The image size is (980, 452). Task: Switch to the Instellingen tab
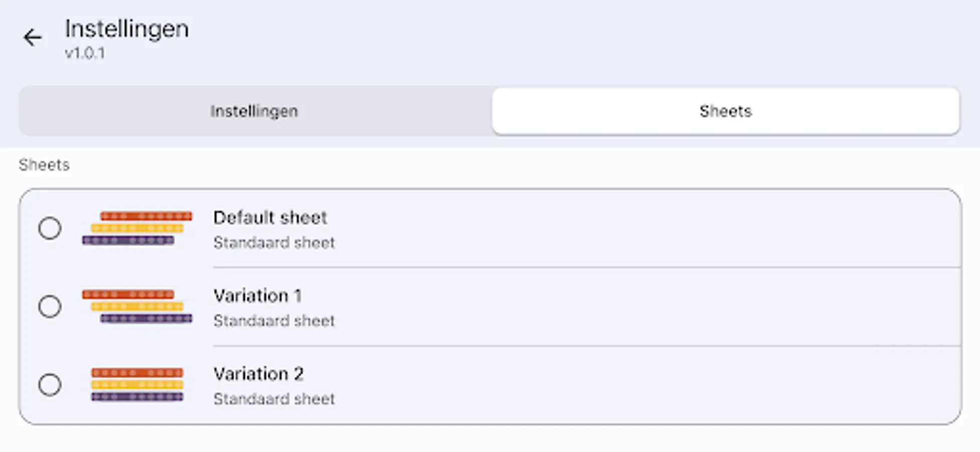(254, 111)
